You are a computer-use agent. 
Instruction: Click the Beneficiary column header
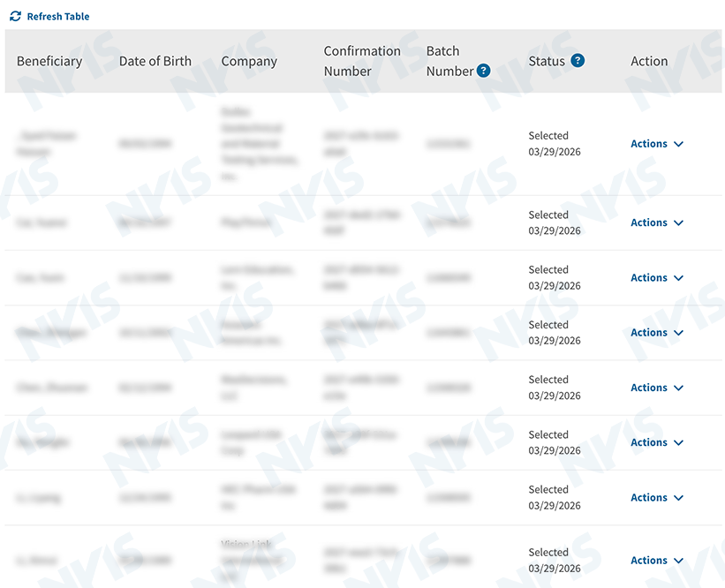[x=49, y=62]
